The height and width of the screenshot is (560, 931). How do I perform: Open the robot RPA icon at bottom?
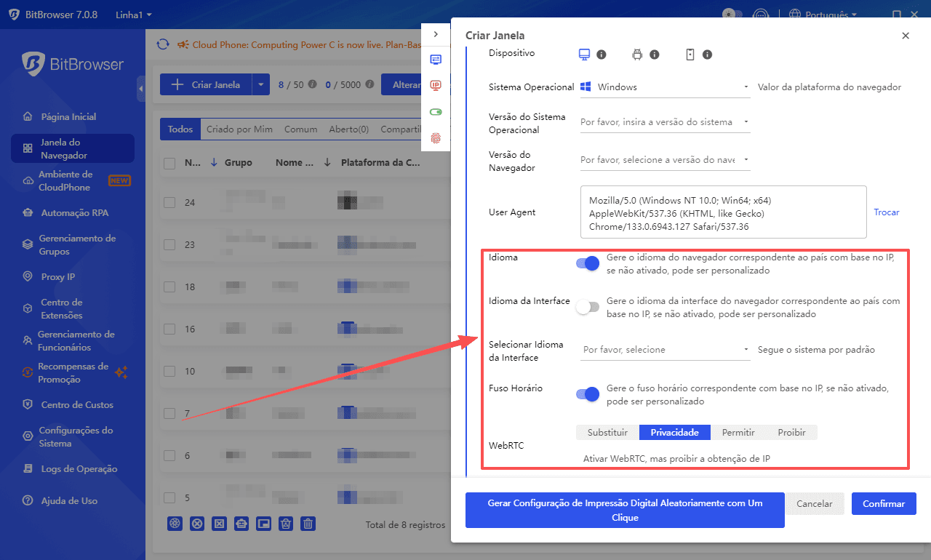(241, 523)
